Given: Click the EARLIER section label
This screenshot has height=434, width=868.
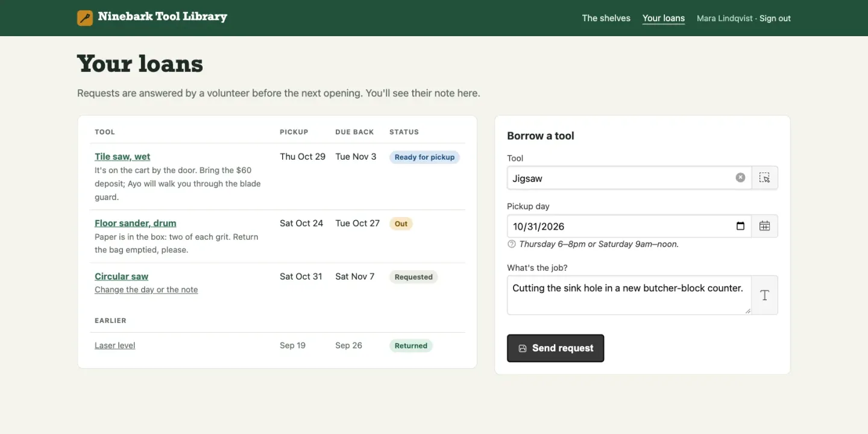Looking at the screenshot, I should pyautogui.click(x=110, y=321).
